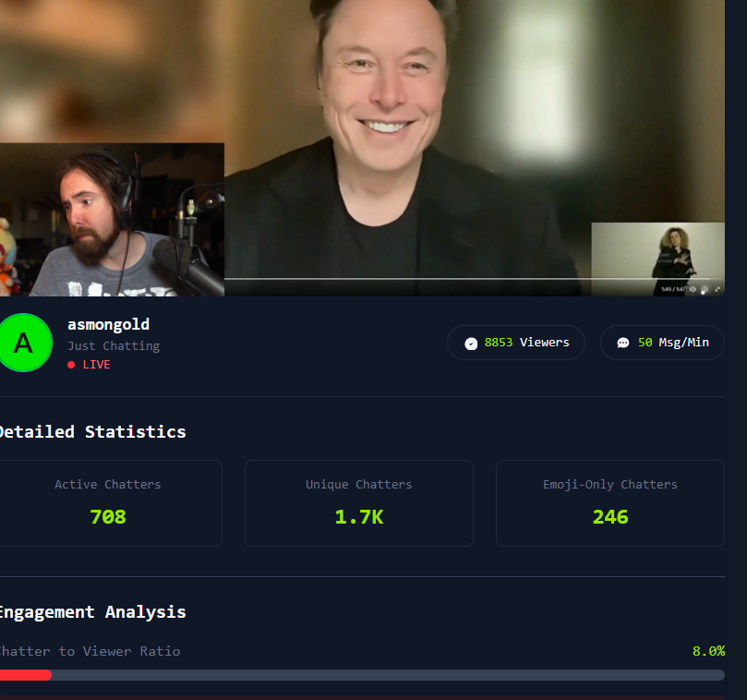Click the green 'A' channel avatar
The height and width of the screenshot is (700, 747).
pos(25,343)
